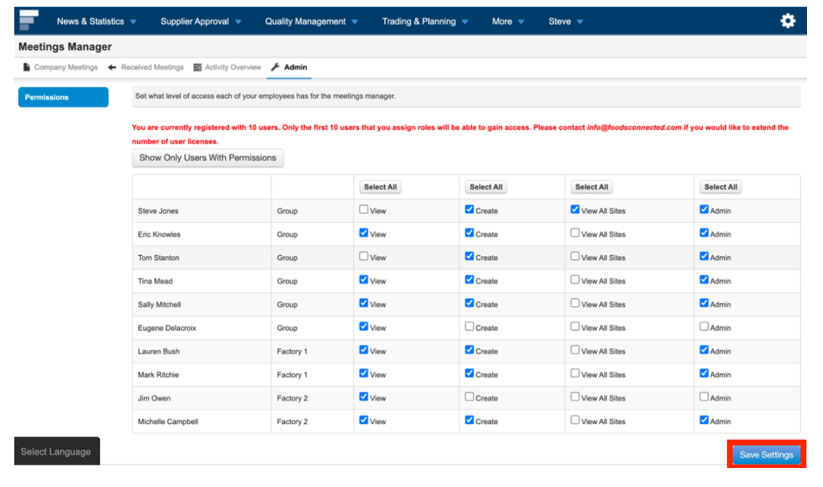The width and height of the screenshot is (823, 487).
Task: Click the name Michelle Campbell
Action: click(x=168, y=421)
